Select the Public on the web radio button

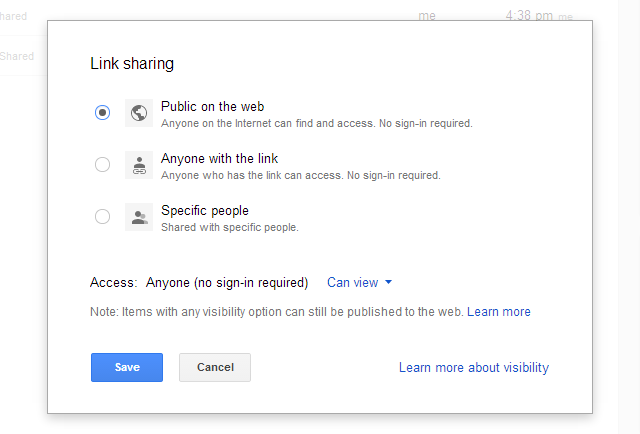point(102,112)
